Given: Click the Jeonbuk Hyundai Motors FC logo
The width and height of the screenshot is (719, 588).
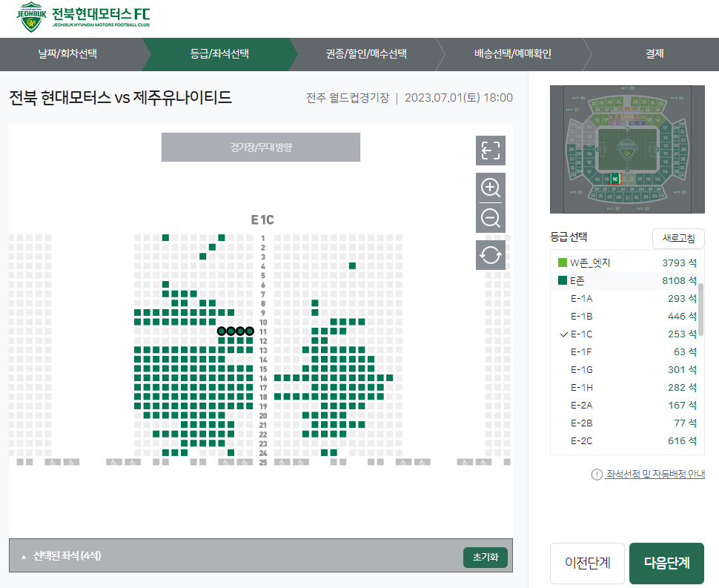Looking at the screenshot, I should [x=84, y=17].
